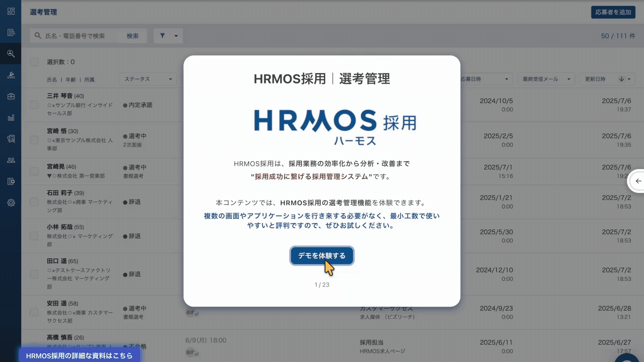Click the back arrow tab on right edge
Viewport: 644px width, 362px height.
coord(637,181)
